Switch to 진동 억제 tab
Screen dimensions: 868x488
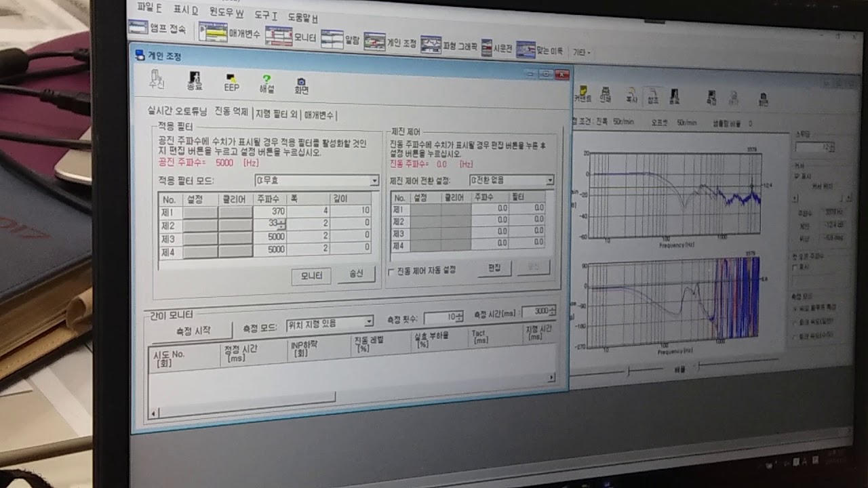(x=232, y=113)
